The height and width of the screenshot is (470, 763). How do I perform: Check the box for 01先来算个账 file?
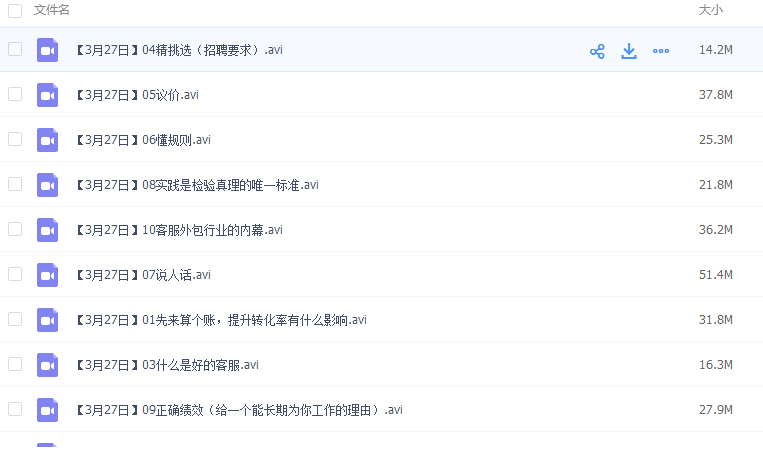pyautogui.click(x=15, y=319)
